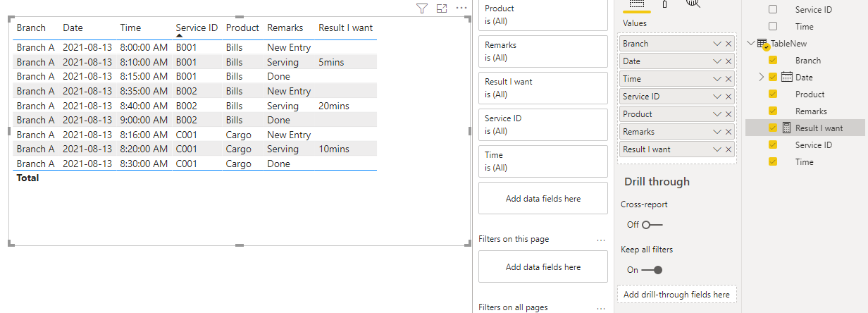Select the 20mins cell in table
The width and height of the screenshot is (868, 313).
click(334, 106)
